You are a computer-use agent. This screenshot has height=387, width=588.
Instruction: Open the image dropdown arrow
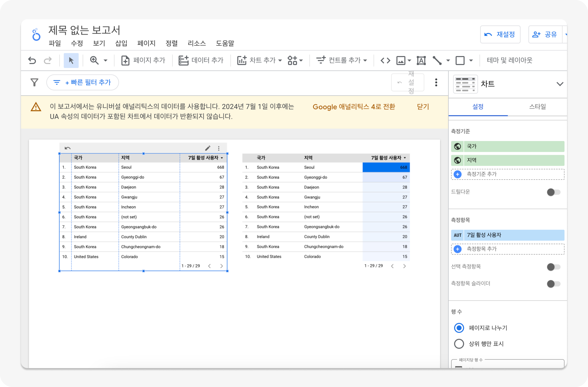click(409, 60)
